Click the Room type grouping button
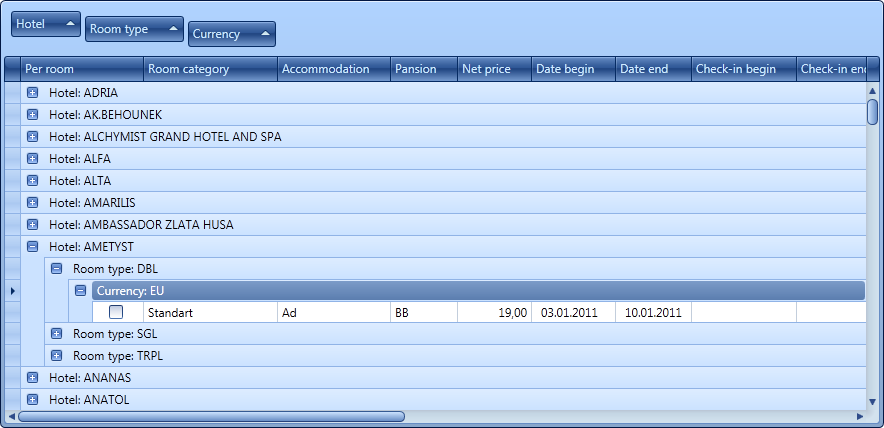 click(134, 29)
